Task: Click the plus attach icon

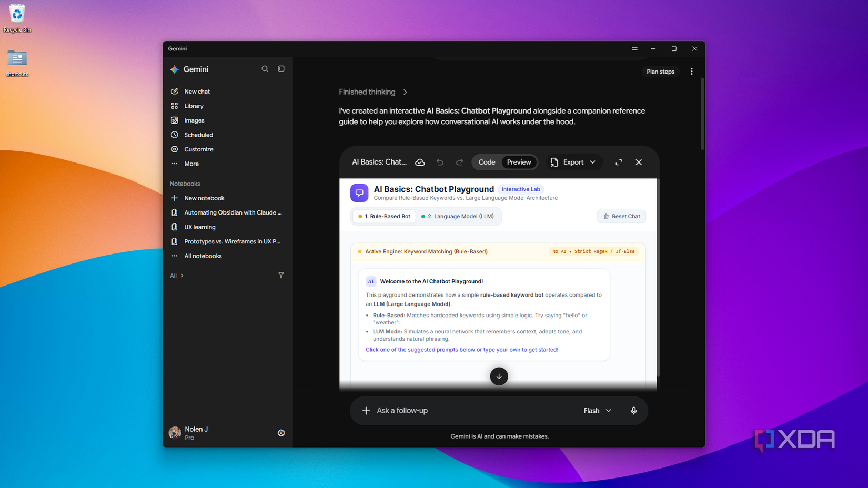Action: tap(366, 411)
